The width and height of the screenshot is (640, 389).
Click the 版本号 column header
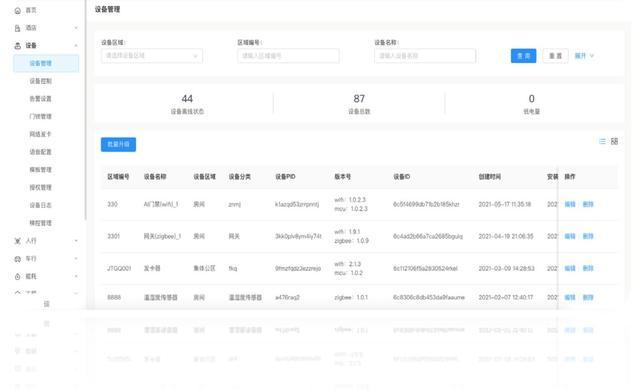342,177
